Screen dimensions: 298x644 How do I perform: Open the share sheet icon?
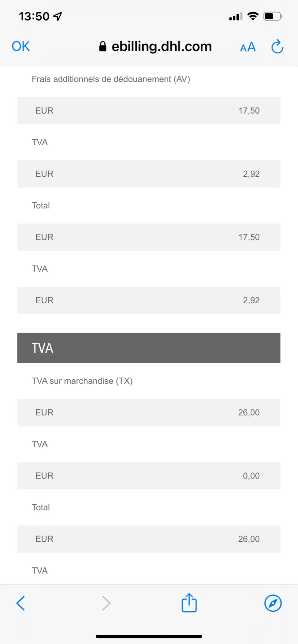[189, 603]
